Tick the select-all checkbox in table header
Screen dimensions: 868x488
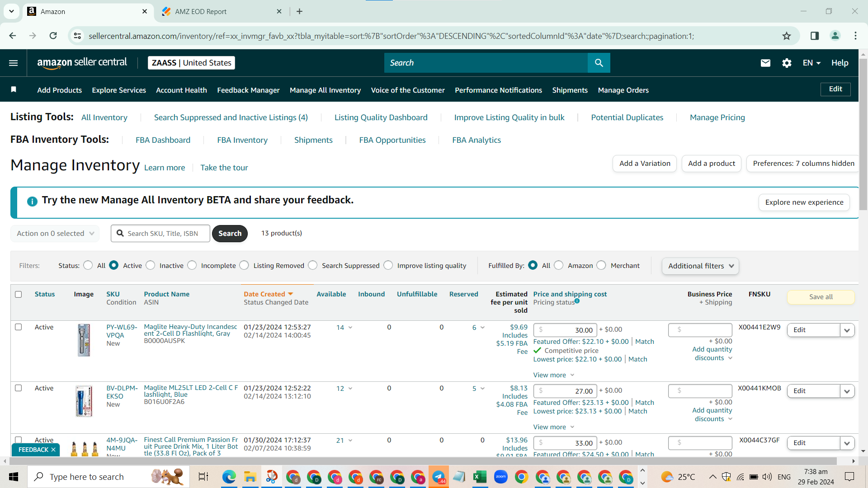(x=19, y=294)
